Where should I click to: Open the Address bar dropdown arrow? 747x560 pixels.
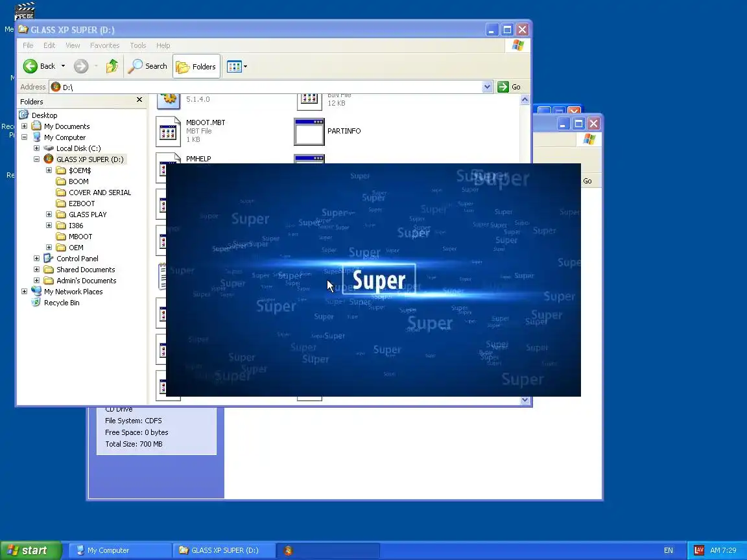[486, 87]
